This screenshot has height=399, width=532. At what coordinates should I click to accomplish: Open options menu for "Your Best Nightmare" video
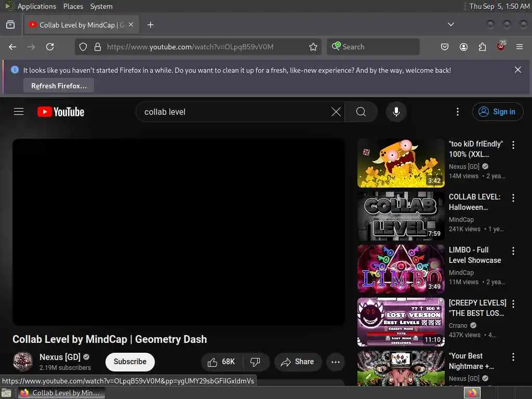tap(513, 356)
